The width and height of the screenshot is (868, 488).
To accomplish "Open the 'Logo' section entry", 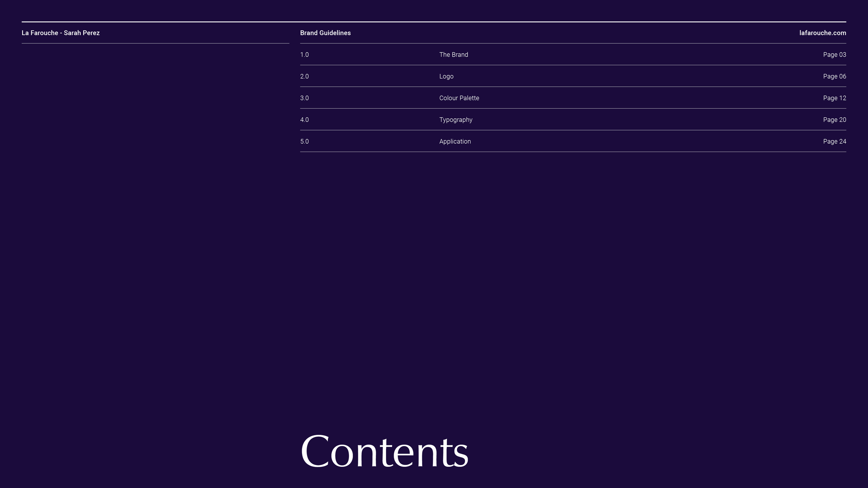I will point(446,76).
